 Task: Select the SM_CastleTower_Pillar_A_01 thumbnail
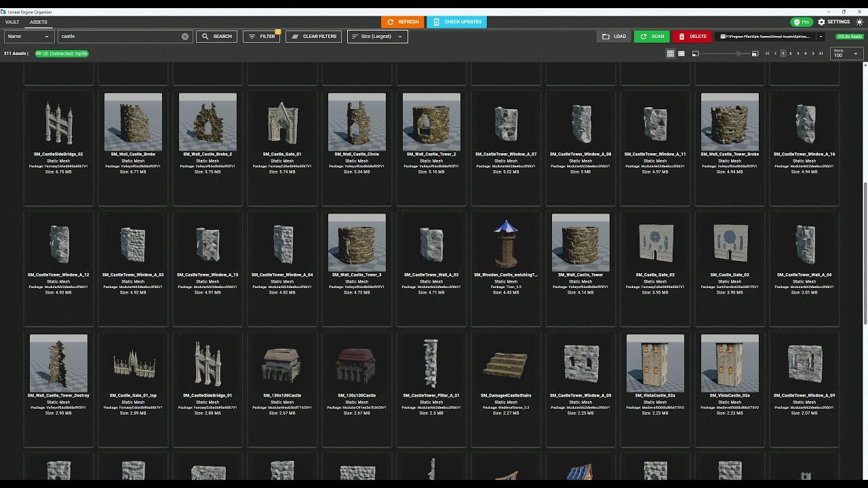click(431, 363)
